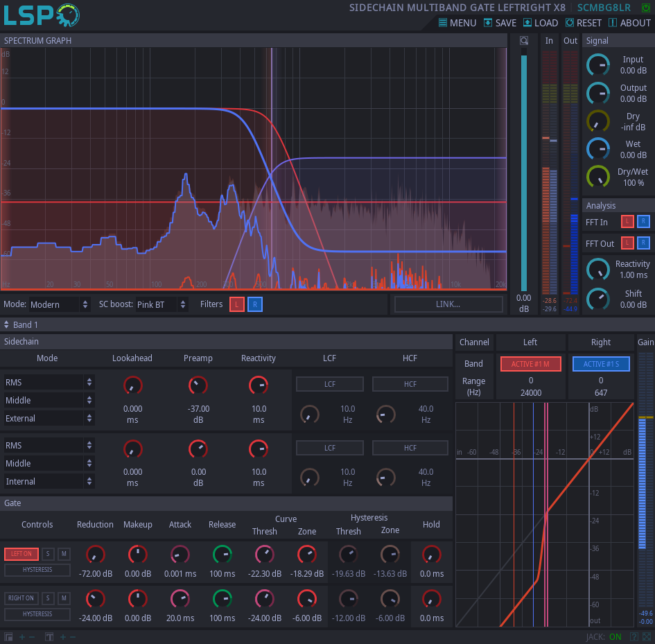Toggle FFT Out left channel L
This screenshot has width=655, height=644.
(x=627, y=243)
